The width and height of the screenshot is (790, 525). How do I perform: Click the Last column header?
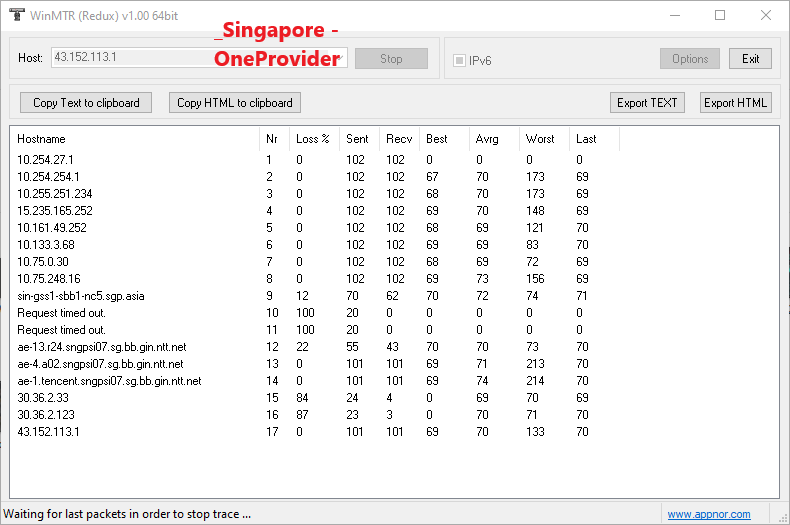[595, 139]
